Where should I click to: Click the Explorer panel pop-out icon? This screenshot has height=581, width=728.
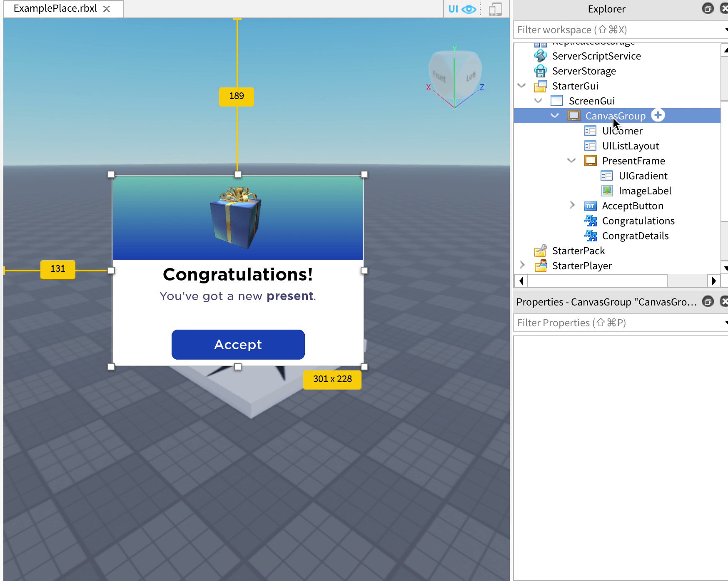coord(707,8)
